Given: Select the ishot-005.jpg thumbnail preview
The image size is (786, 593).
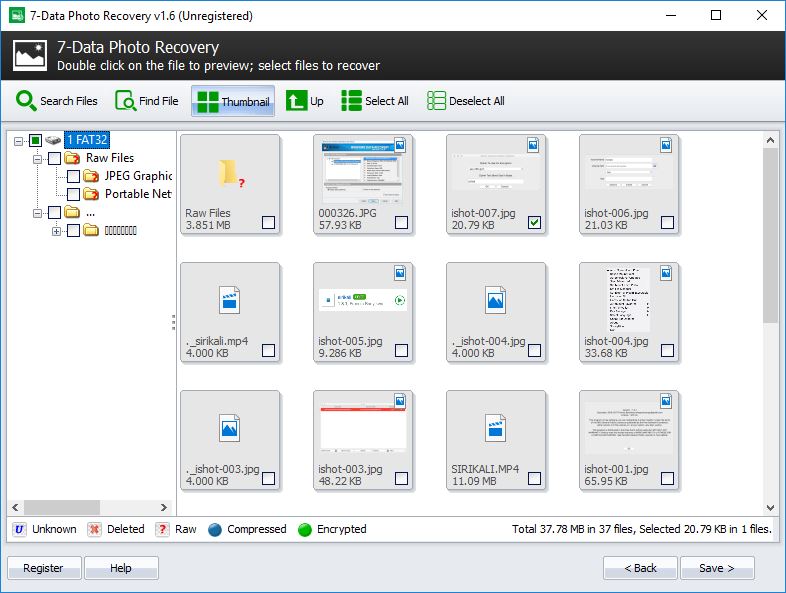Looking at the screenshot, I should 362,300.
